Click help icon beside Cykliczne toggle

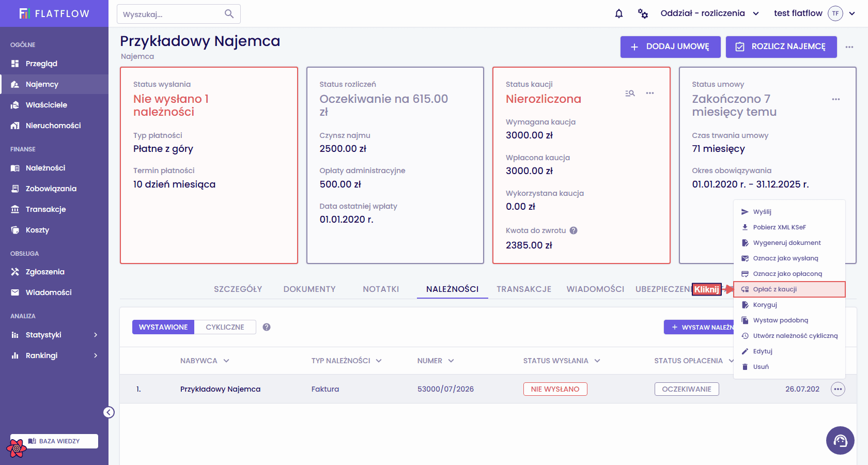267,327
